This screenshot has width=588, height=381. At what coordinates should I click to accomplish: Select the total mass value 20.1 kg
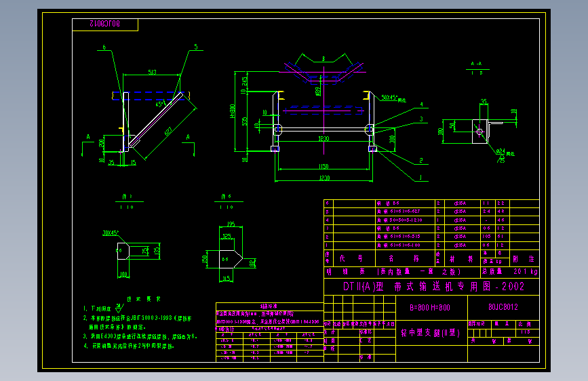point(526,271)
